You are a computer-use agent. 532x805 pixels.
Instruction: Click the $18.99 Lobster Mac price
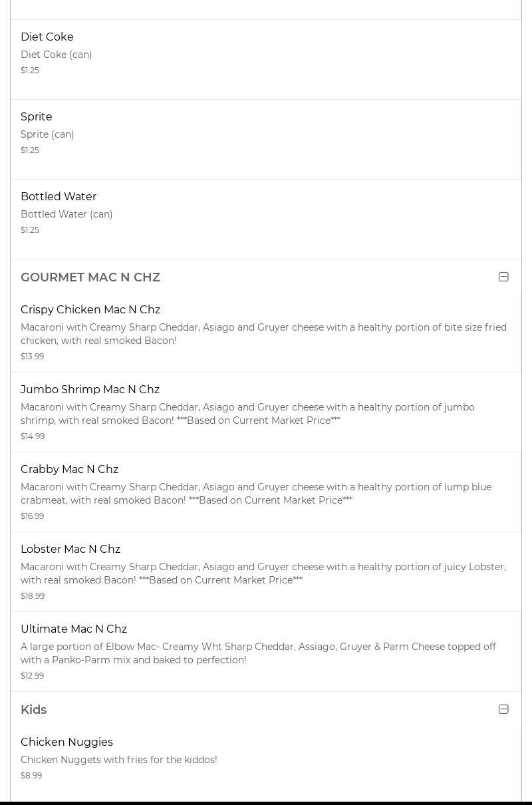pos(33,596)
